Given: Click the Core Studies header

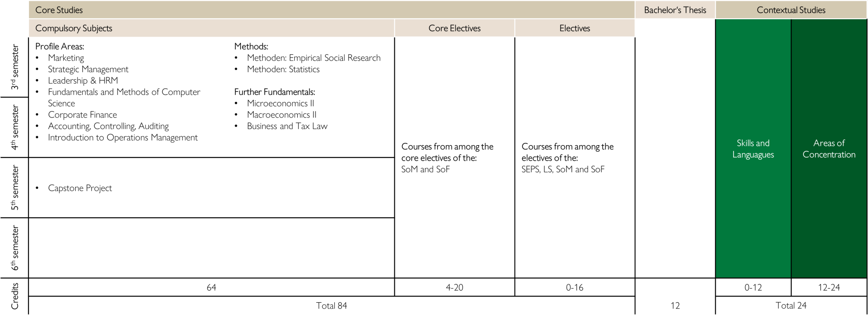Looking at the screenshot, I should (59, 10).
